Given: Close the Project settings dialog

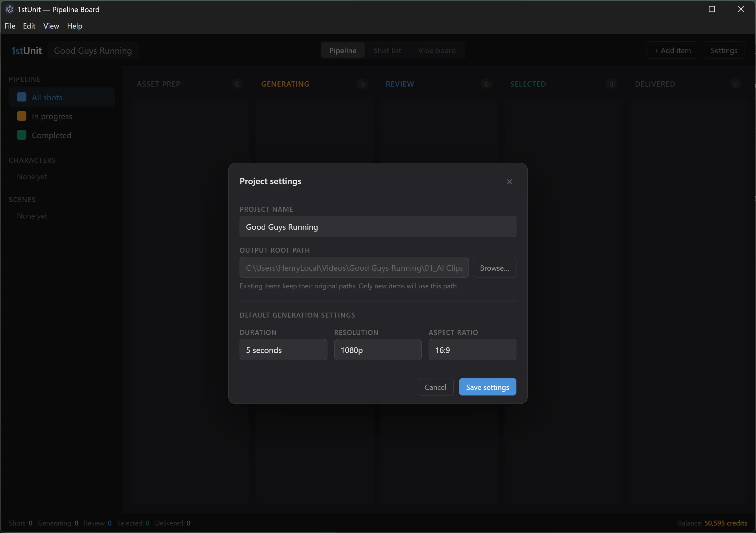Looking at the screenshot, I should pos(509,182).
